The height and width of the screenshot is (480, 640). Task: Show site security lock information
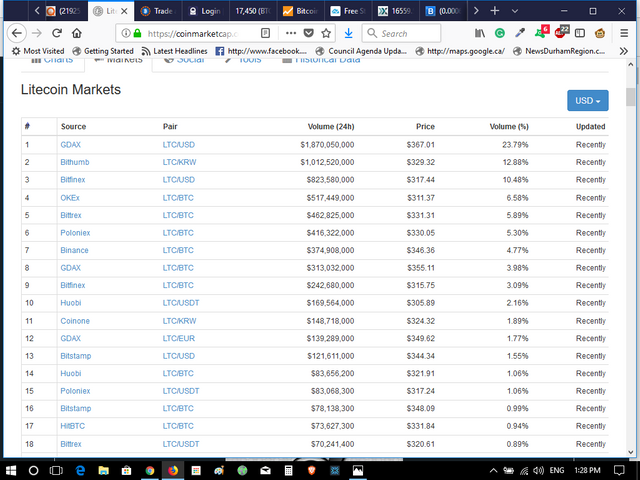[x=138, y=33]
